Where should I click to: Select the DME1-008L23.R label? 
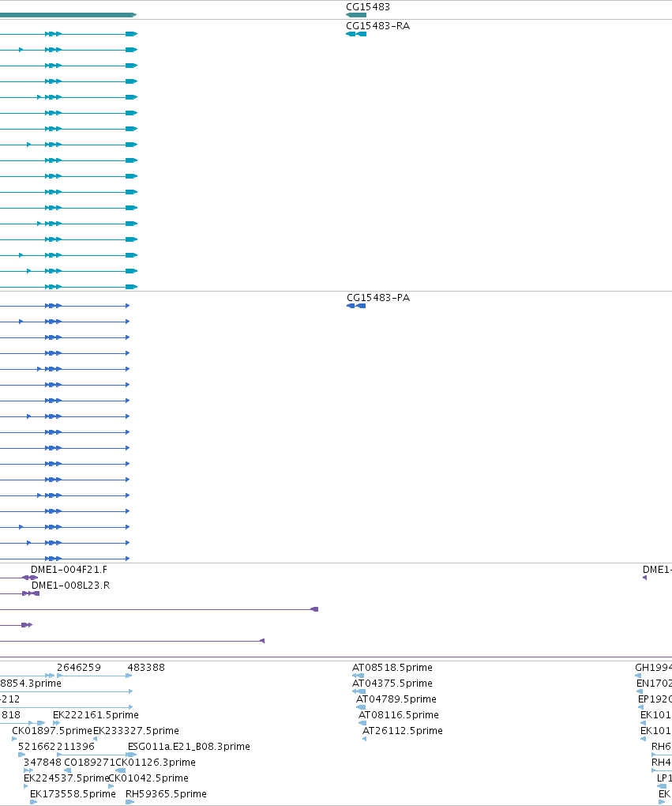pyautogui.click(x=70, y=586)
